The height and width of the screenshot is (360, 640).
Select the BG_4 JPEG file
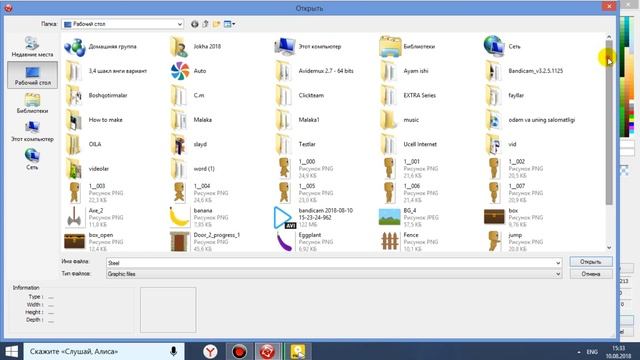pos(409,218)
